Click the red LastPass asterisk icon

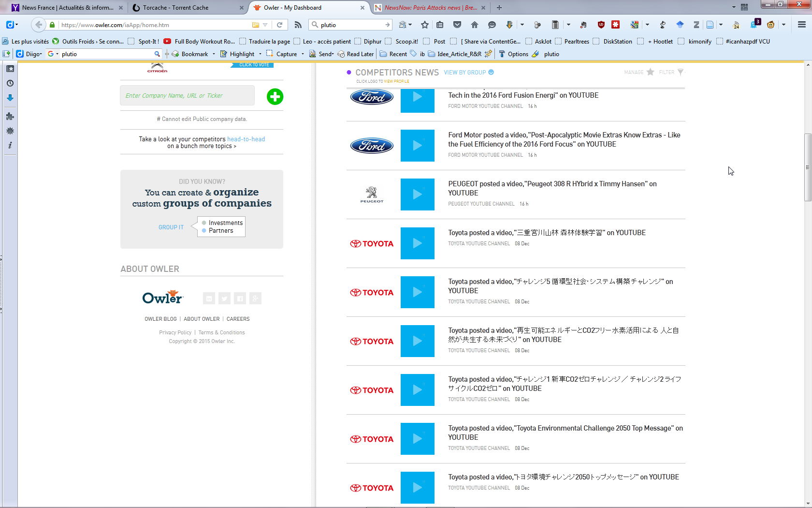(x=616, y=25)
